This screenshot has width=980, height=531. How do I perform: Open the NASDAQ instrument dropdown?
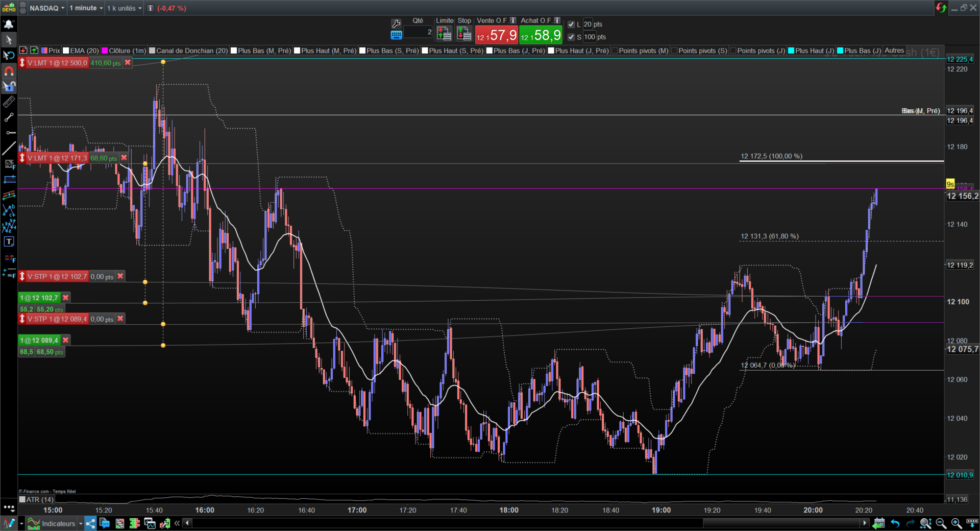coord(47,8)
